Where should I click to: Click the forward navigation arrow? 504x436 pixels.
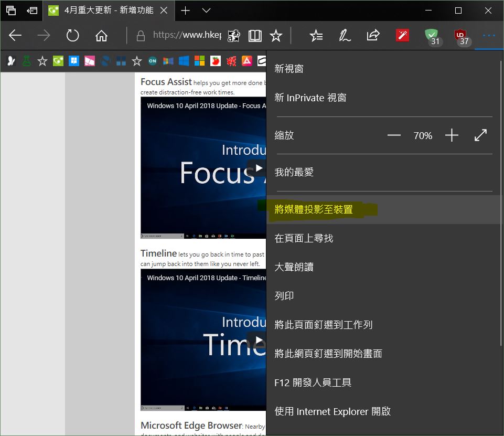click(44, 35)
